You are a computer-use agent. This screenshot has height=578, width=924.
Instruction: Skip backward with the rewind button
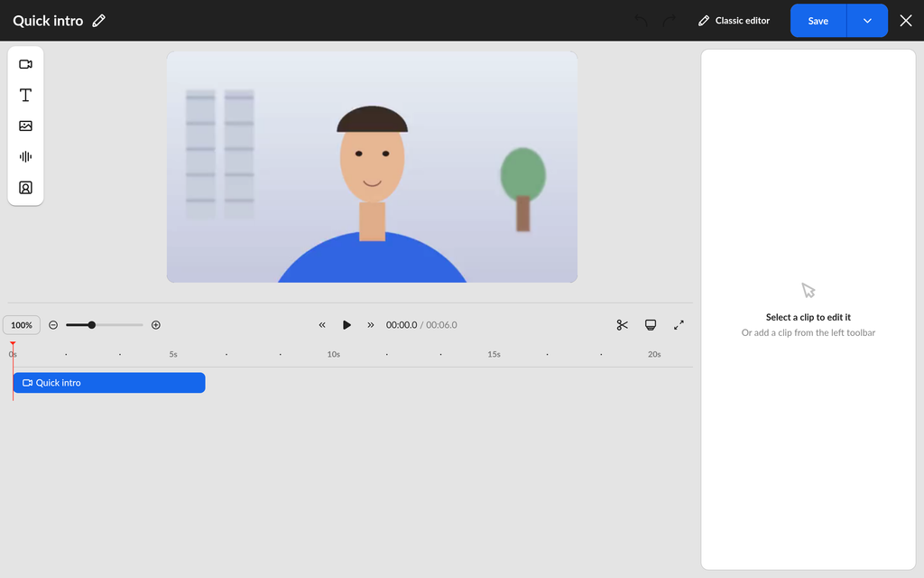coord(322,325)
